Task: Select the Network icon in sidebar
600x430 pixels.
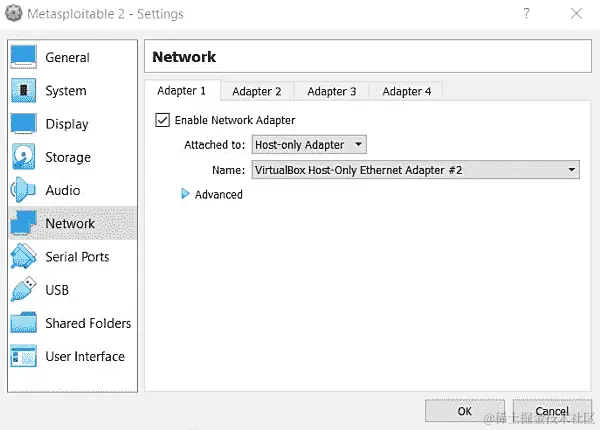Action: (x=23, y=223)
